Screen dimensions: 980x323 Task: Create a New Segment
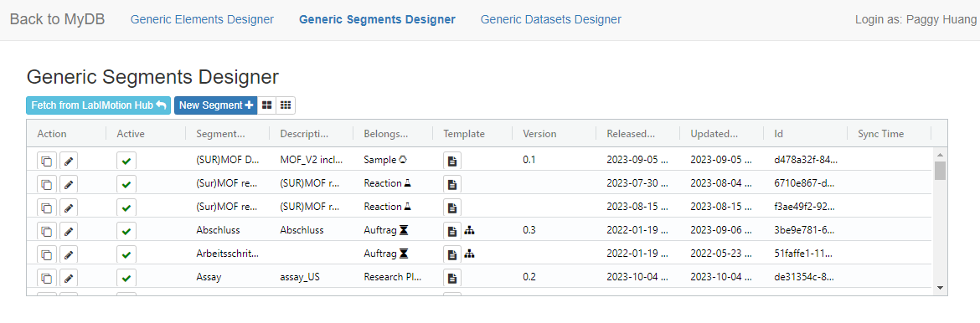click(x=215, y=105)
